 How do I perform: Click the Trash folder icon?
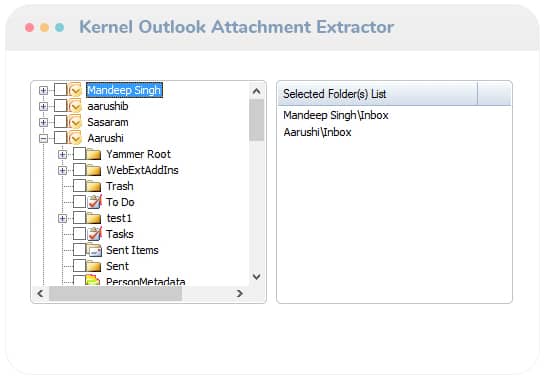(x=93, y=186)
